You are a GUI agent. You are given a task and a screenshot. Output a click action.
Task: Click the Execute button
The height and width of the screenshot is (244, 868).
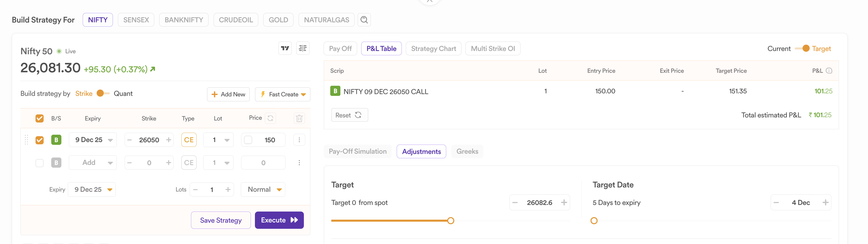pos(279,220)
